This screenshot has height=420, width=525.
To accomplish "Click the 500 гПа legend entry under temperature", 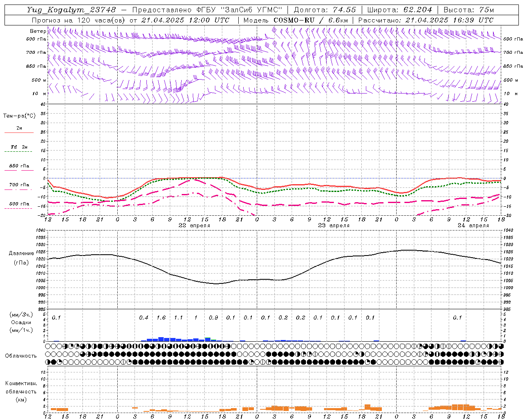I will tap(19, 204).
